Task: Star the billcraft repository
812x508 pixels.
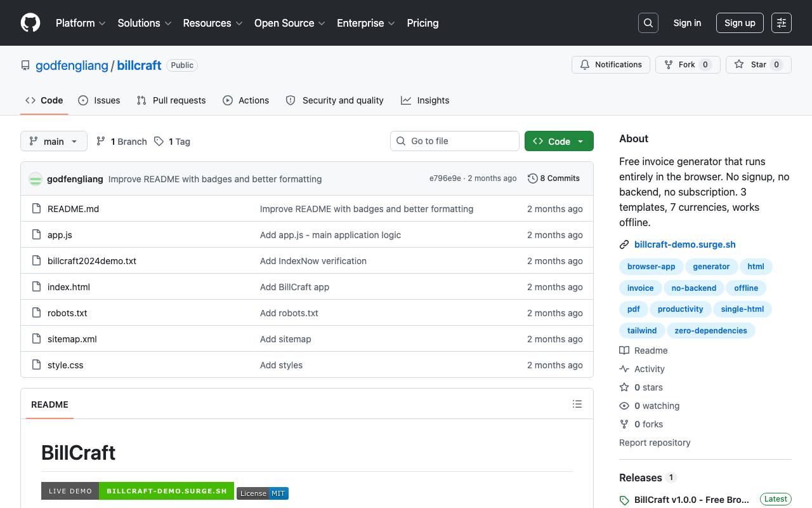Action: pyautogui.click(x=759, y=65)
